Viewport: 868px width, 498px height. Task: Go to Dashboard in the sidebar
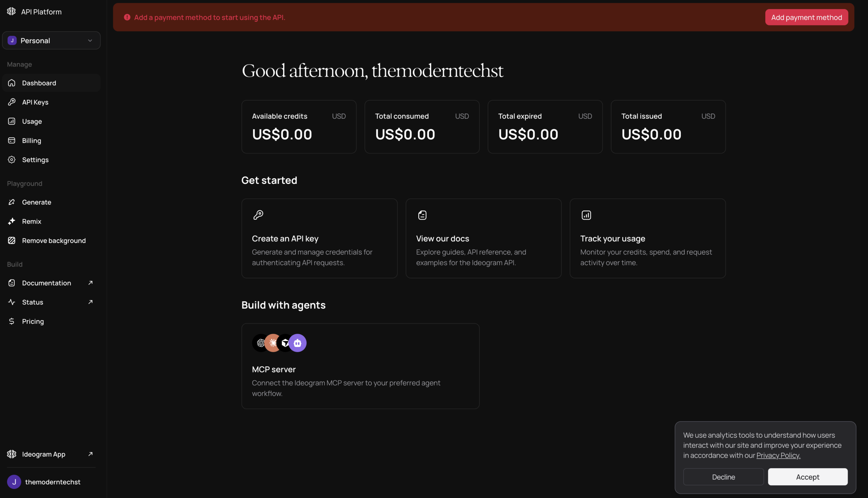point(51,83)
